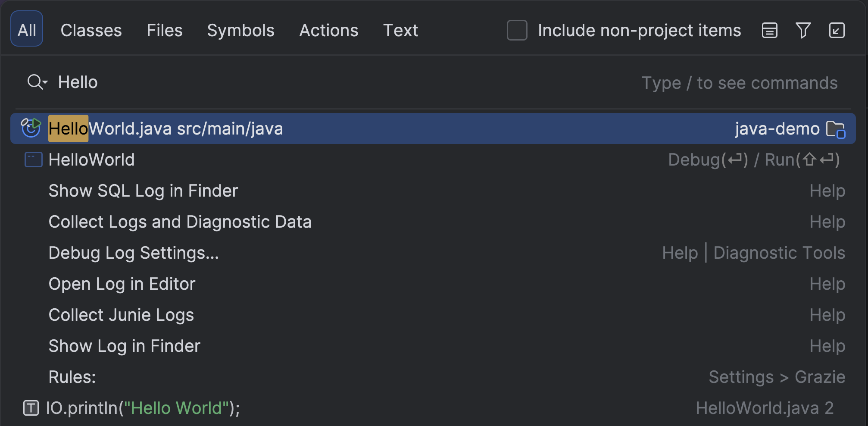Switch to the Text tab

[400, 31]
